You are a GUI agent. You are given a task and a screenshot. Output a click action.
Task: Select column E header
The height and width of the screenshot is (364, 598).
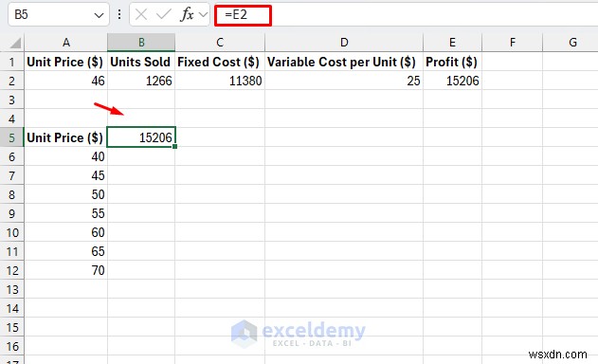pos(452,43)
